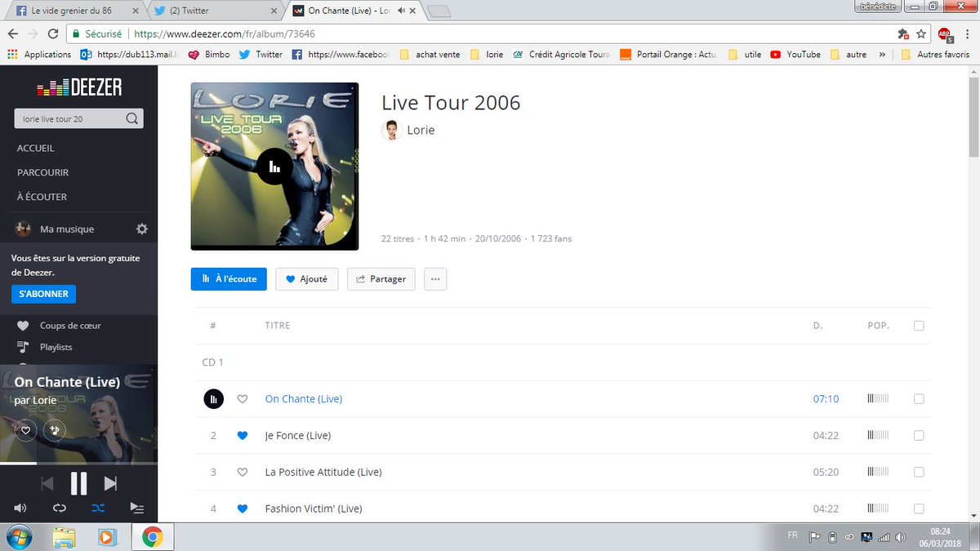Open Ma musique in sidebar
The width and height of the screenshot is (980, 551).
point(67,229)
